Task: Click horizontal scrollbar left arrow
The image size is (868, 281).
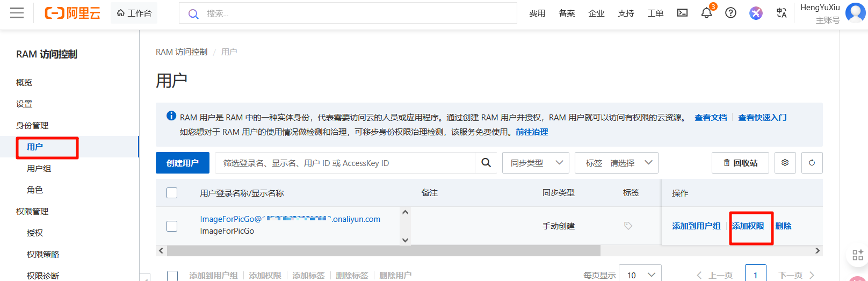Action: (161, 251)
